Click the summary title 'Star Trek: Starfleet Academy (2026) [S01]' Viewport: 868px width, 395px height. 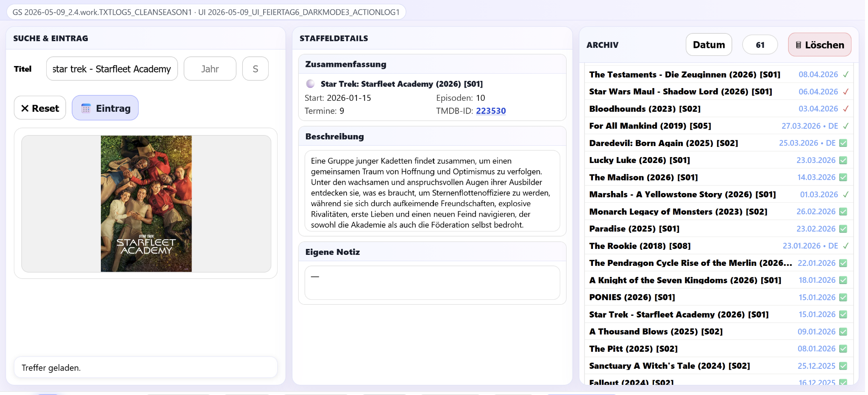(x=402, y=84)
